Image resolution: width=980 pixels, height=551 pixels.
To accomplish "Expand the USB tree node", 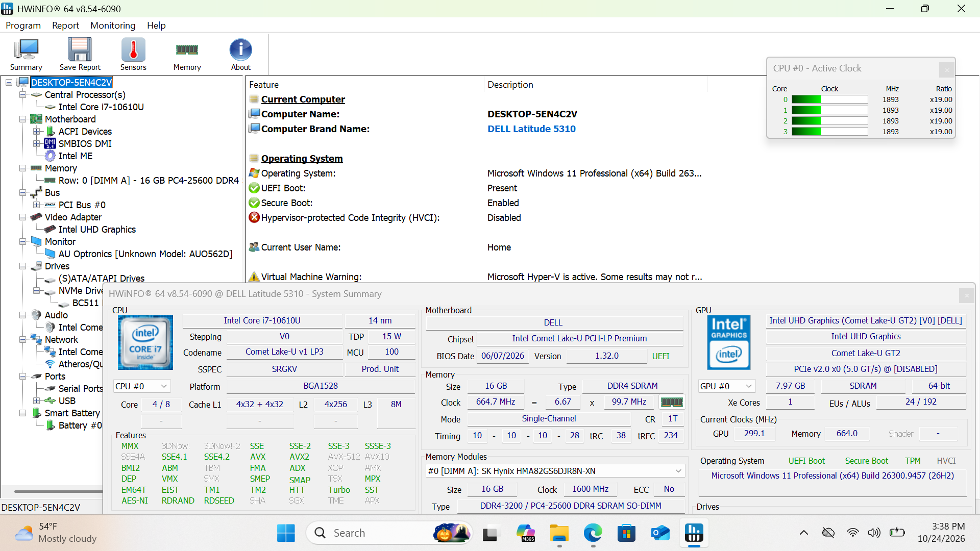I will [x=36, y=401].
